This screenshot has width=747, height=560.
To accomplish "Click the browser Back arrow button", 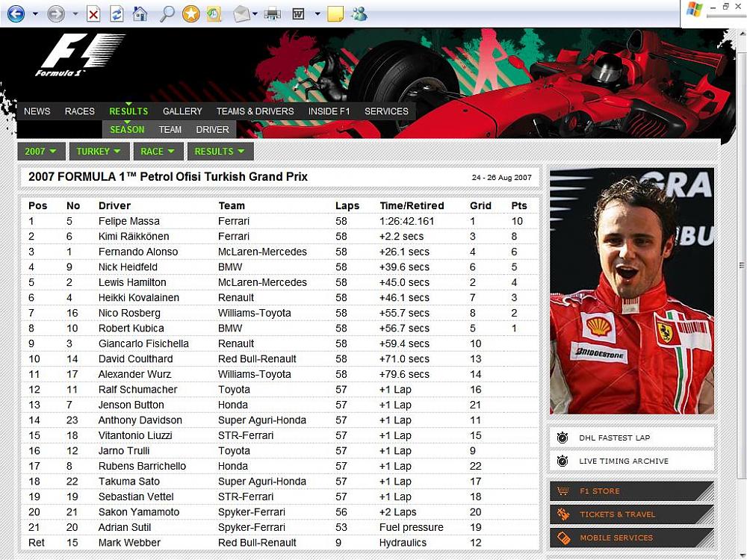I will pyautogui.click(x=16, y=13).
